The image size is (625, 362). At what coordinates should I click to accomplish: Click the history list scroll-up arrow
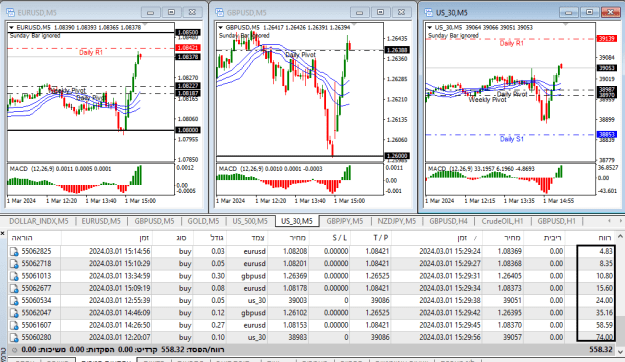tap(621, 236)
